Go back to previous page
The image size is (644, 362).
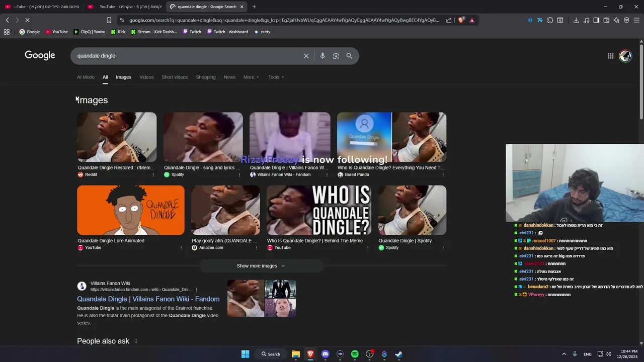(7, 20)
